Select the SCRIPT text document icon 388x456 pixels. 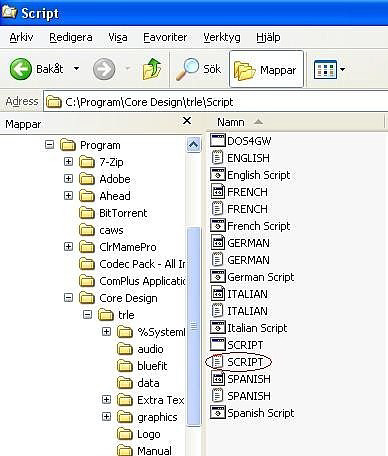point(217,361)
